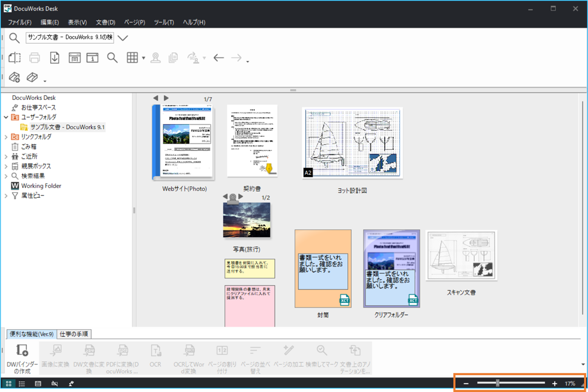This screenshot has height=392, width=588.
Task: Switch to thumbnail view mode
Action: click(8, 383)
